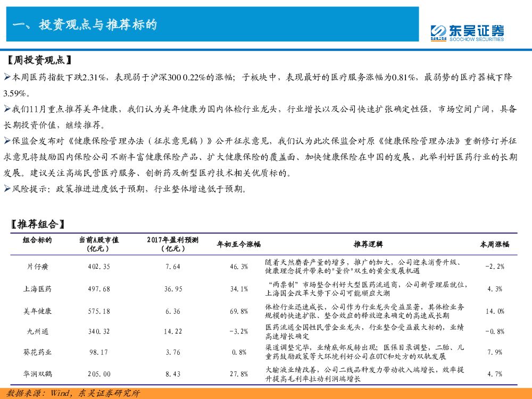This screenshot has height=399, width=532.
Task: Select the 【推荐组合】 heading
Action: 37,224
